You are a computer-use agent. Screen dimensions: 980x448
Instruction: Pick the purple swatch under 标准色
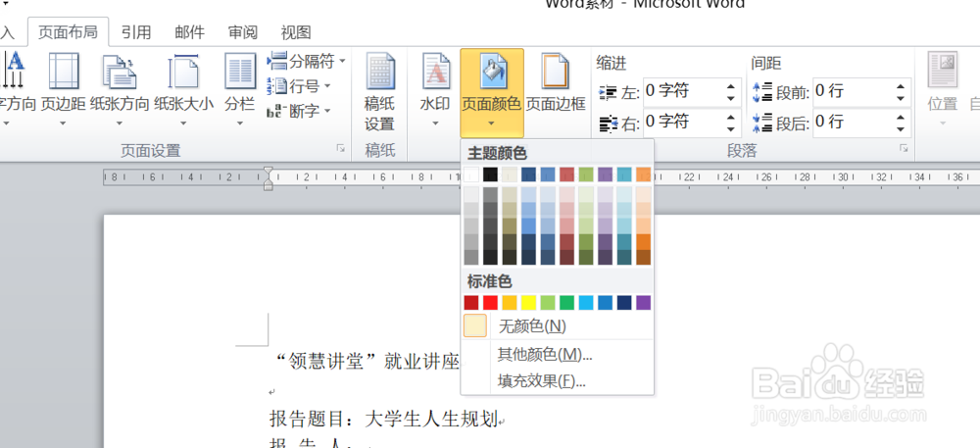tap(644, 303)
